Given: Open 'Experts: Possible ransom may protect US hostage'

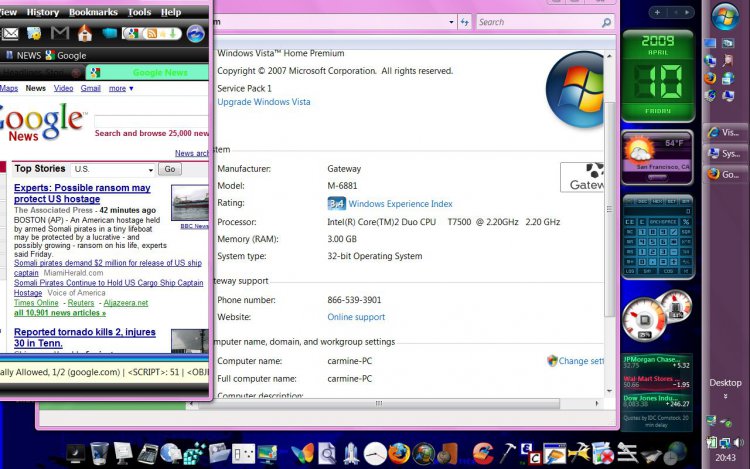Looking at the screenshot, I should (82, 193).
